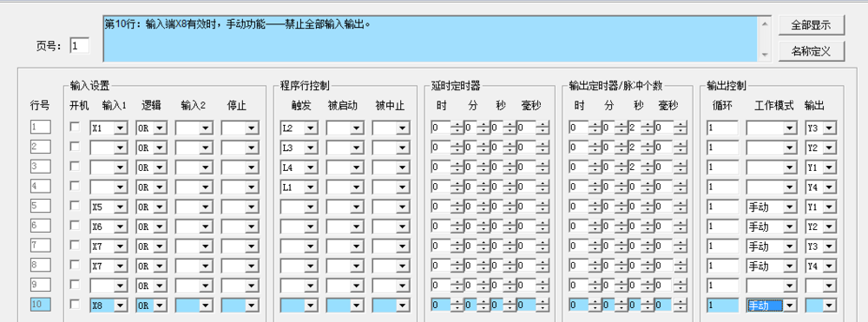Open 逻辑 OR dropdown in row 1

[x=152, y=128]
